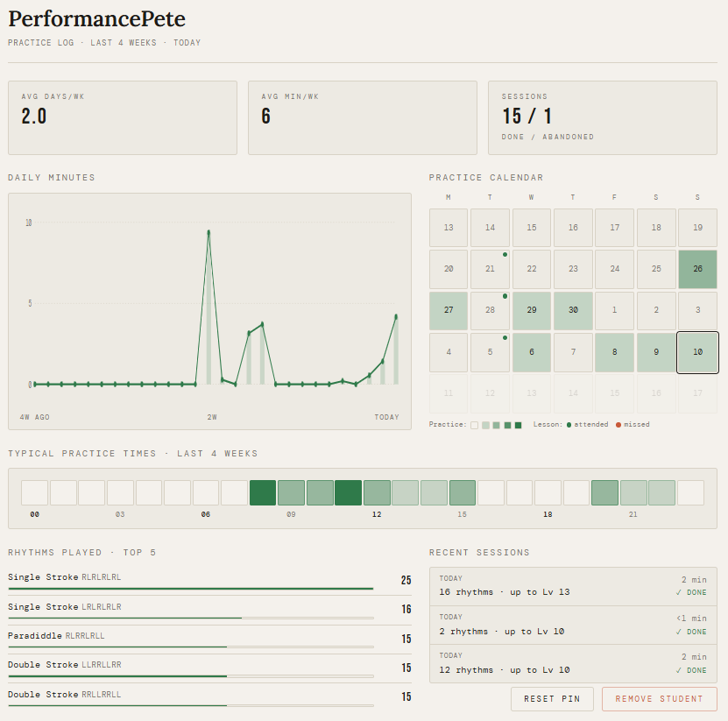The image size is (728, 721).
Task: Open the 2 rhythms session row
Action: tap(573, 625)
